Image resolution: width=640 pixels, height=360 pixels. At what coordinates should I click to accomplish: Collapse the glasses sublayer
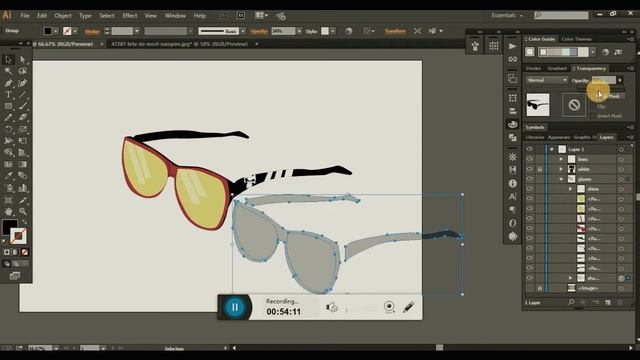[561, 179]
